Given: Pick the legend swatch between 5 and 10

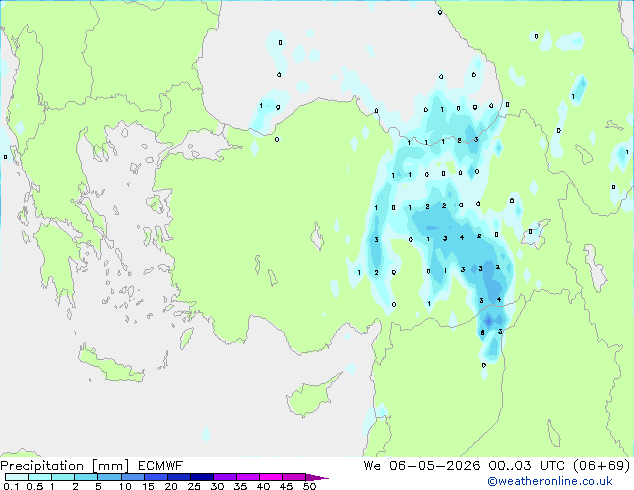Looking at the screenshot, I should click(109, 477).
